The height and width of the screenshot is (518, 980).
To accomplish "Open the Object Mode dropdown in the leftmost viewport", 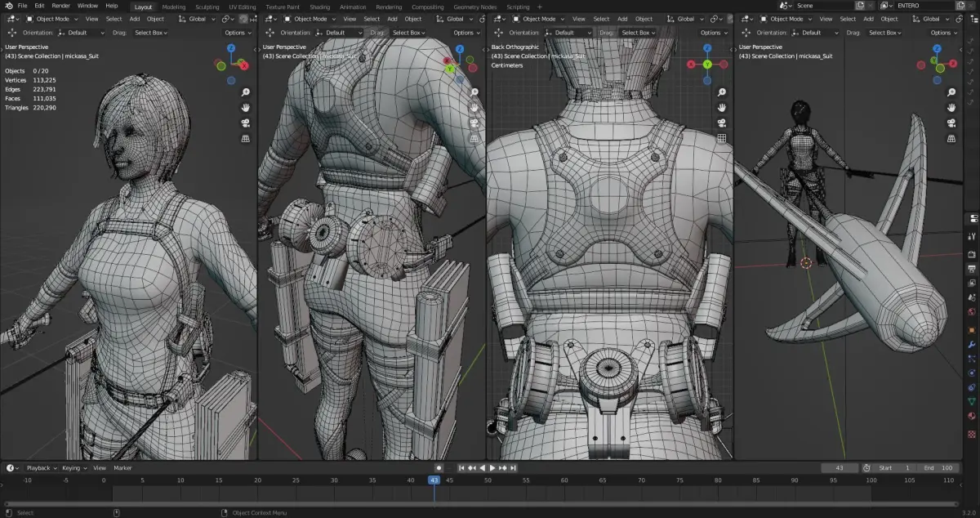I will 51,19.
